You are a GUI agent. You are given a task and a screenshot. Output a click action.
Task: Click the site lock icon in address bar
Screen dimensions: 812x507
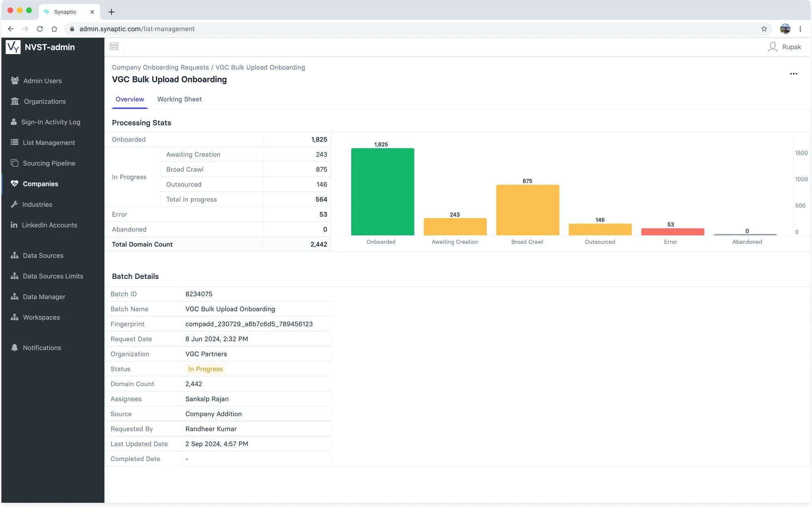pyautogui.click(x=72, y=29)
